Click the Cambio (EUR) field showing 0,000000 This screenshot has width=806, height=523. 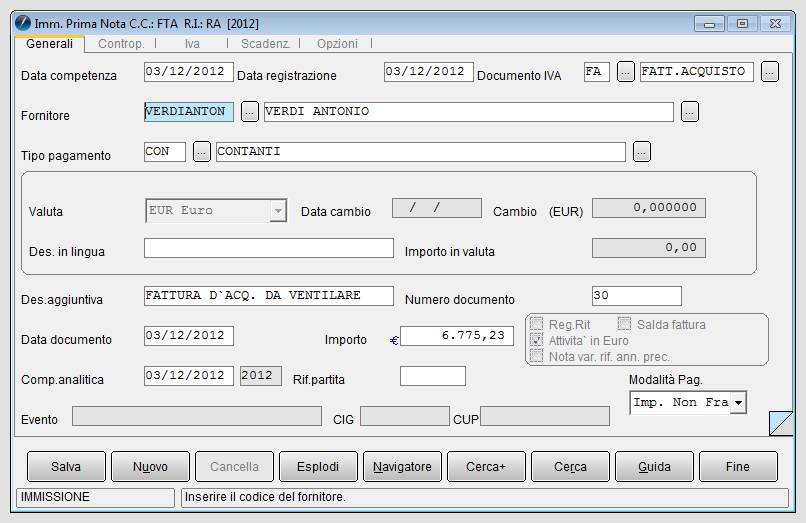[x=649, y=208]
